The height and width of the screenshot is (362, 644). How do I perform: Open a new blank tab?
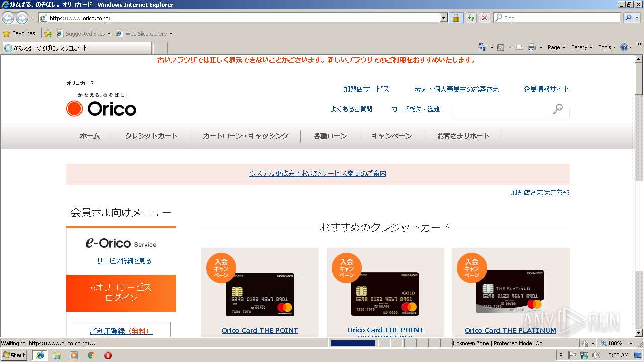coord(160,48)
